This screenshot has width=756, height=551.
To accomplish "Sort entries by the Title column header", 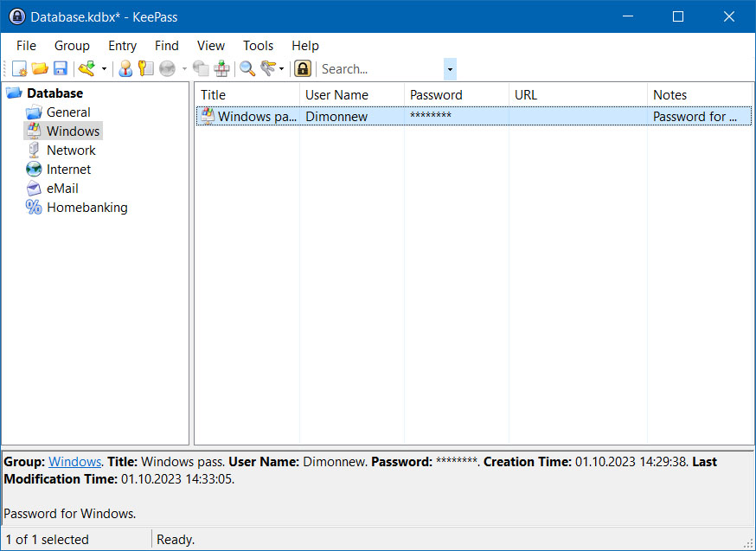I will pos(247,95).
